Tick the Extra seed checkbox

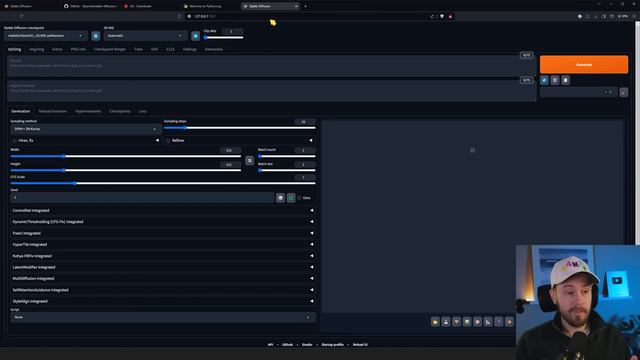[300, 198]
